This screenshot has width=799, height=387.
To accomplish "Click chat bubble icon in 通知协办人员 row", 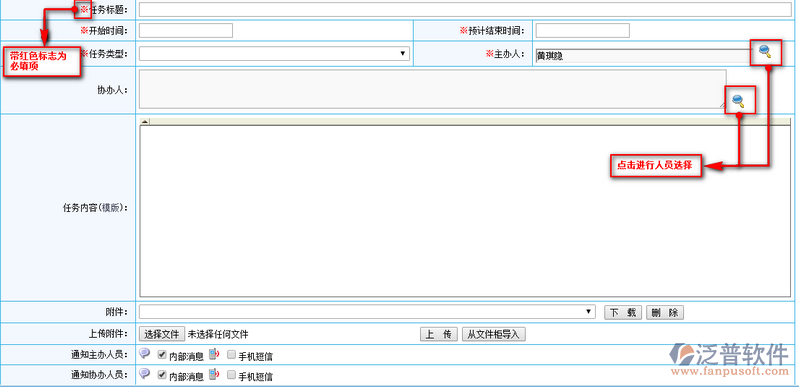I will pos(145,374).
